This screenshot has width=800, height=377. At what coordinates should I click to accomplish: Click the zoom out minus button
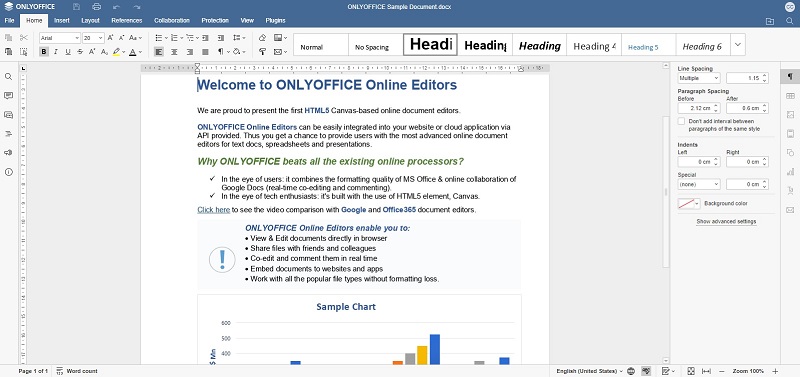[721, 371]
